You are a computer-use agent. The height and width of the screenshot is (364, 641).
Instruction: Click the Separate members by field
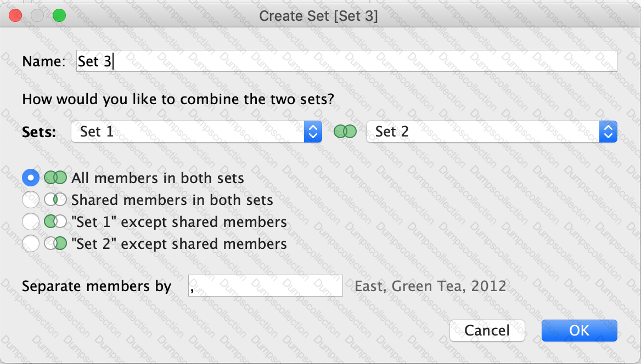pyautogui.click(x=266, y=286)
